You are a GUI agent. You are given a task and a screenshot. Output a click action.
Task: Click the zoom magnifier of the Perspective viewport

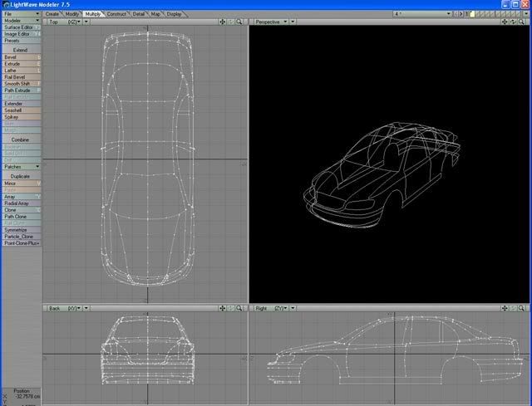[521, 22]
